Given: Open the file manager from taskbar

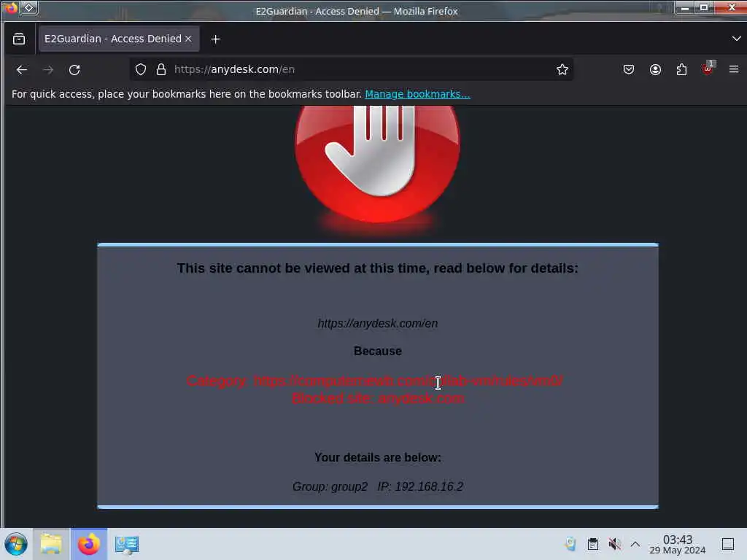Looking at the screenshot, I should tap(52, 544).
